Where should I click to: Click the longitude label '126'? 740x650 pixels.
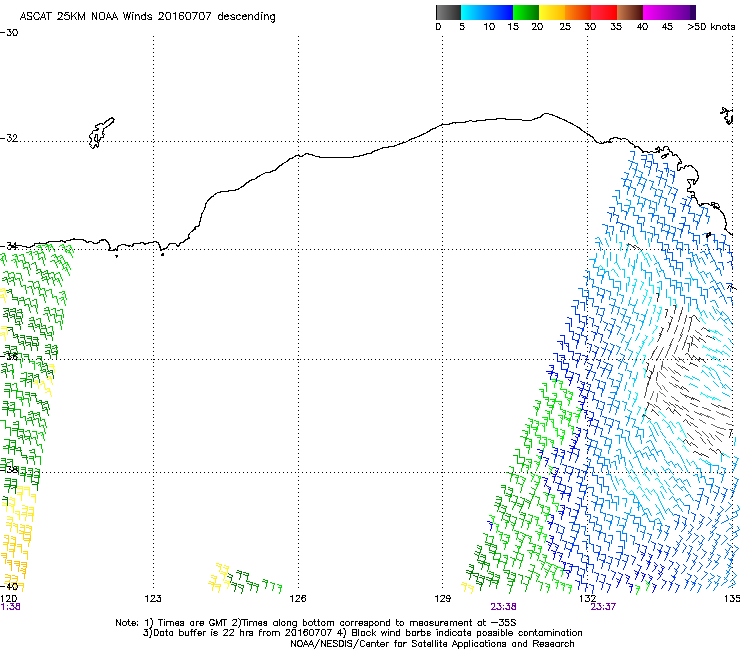coord(298,599)
